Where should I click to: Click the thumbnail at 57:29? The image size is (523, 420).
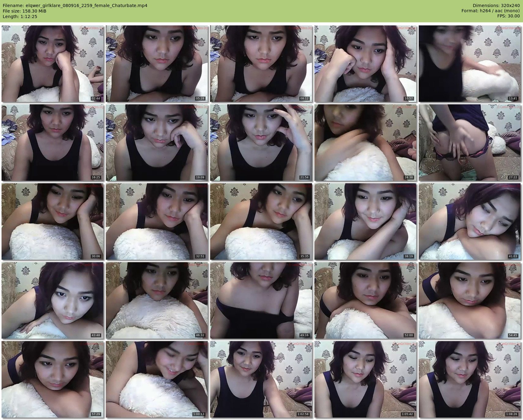pos(53,379)
